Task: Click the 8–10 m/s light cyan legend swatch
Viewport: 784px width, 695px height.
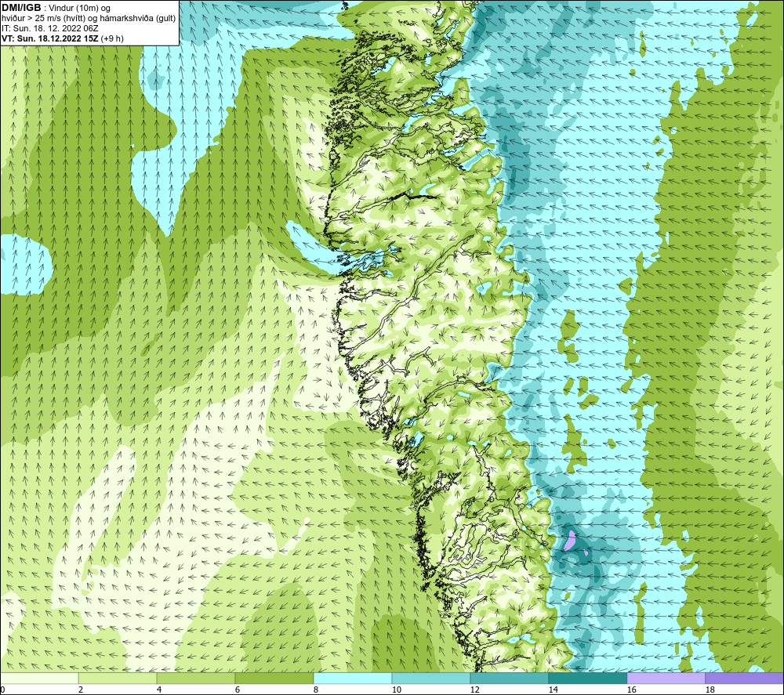Action: (x=353, y=678)
